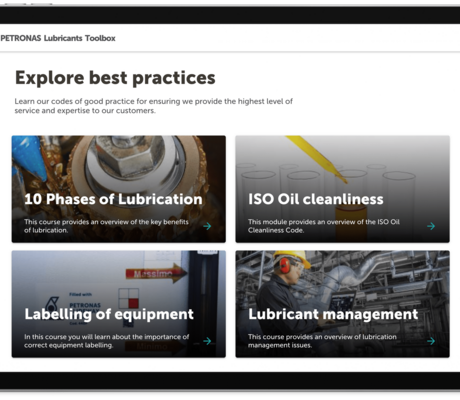The image size is (460, 400).
Task: Click the red and white square label icon
Action: (129, 298)
